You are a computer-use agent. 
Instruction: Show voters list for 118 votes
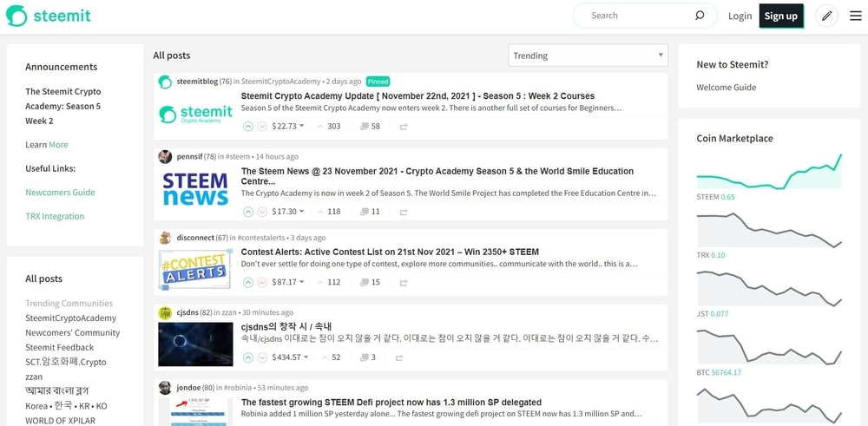point(329,212)
